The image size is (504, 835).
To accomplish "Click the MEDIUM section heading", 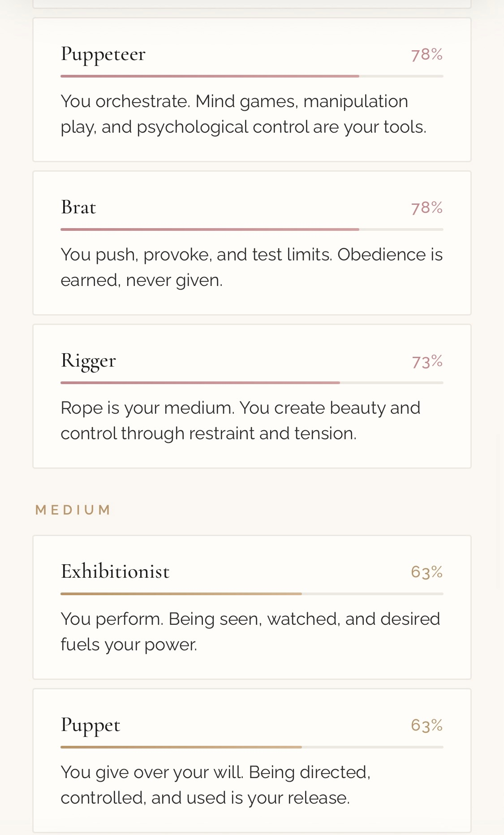I will (73, 510).
